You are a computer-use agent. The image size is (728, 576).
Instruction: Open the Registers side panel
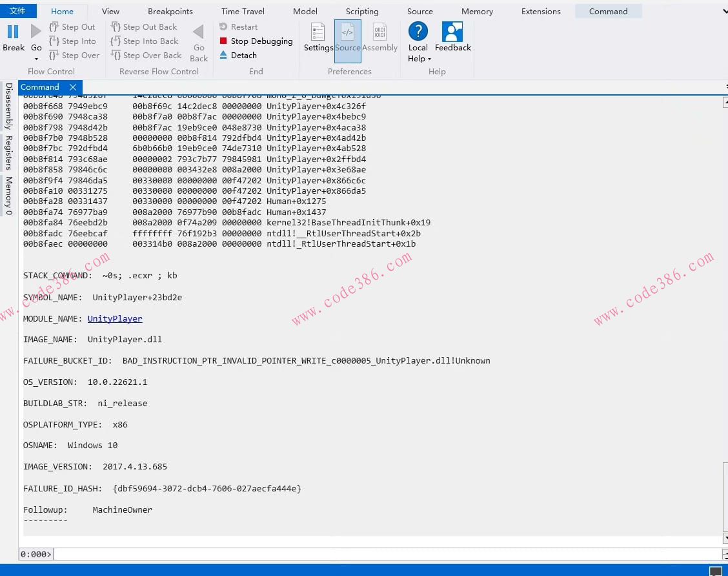click(x=9, y=153)
